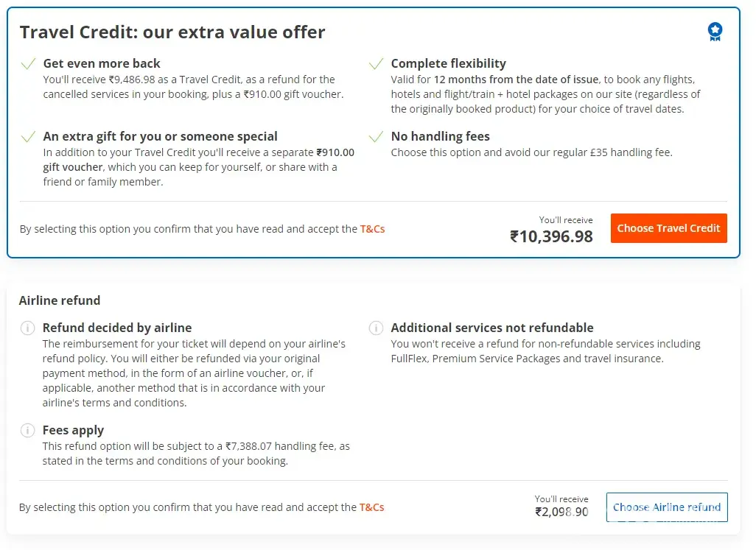Click checkmark beside "An extra gift for you"
Screen dimensions: 756x550
click(x=29, y=137)
